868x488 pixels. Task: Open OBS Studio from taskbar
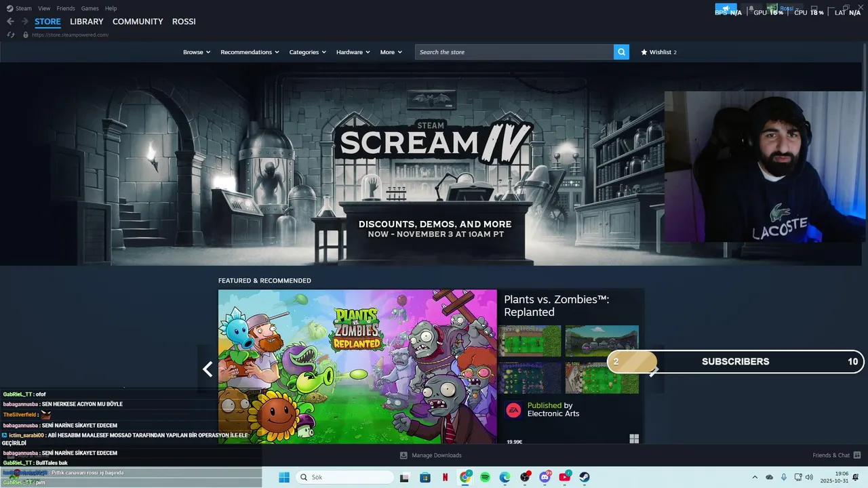(525, 477)
